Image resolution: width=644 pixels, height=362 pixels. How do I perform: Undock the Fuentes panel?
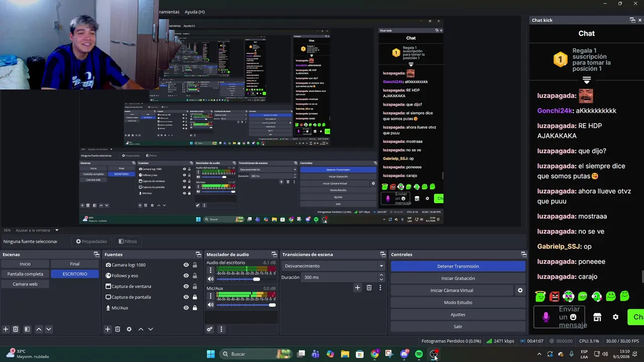(198, 254)
